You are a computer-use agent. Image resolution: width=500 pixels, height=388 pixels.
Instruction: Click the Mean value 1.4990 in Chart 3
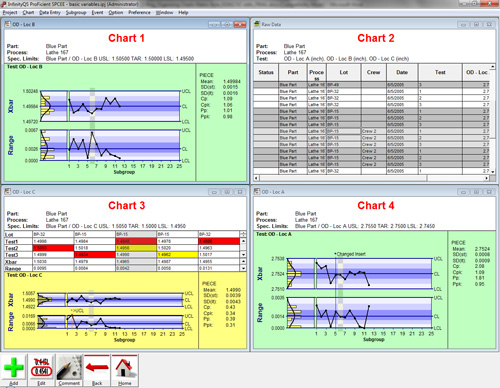click(233, 290)
